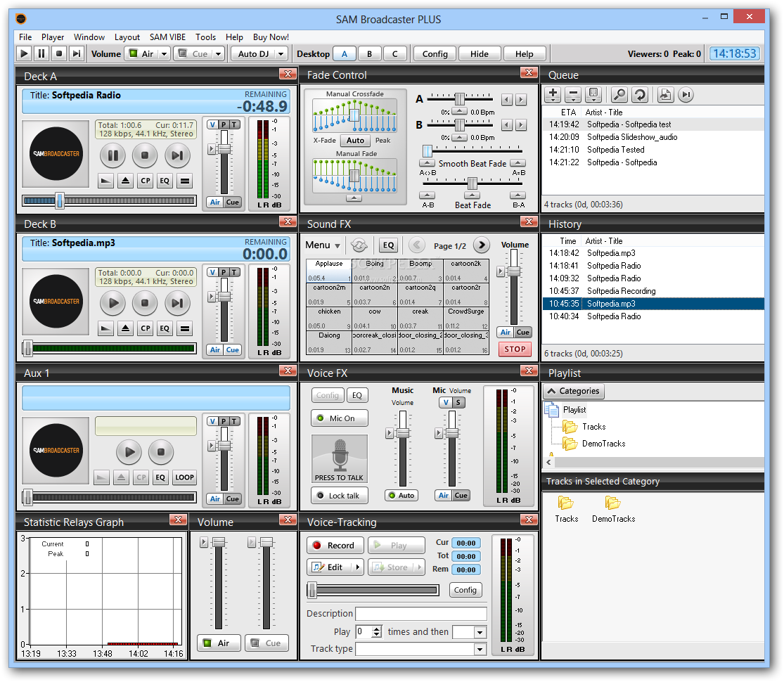Click the toolbar Config button
784x682 pixels.
[435, 53]
